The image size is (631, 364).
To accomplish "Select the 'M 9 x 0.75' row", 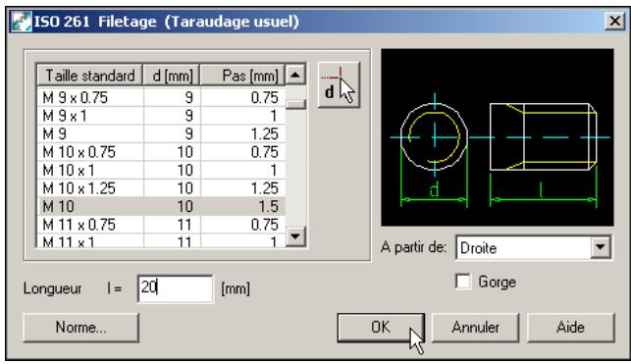I will tap(161, 97).
